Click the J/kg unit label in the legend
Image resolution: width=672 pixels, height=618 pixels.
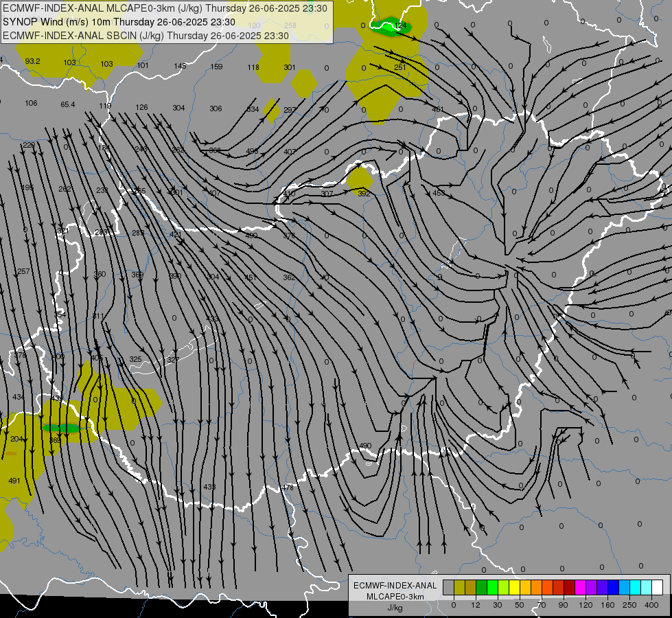[395, 608]
